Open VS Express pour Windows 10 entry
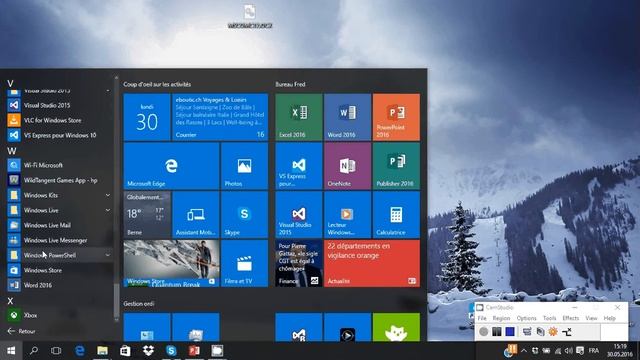 click(59, 135)
